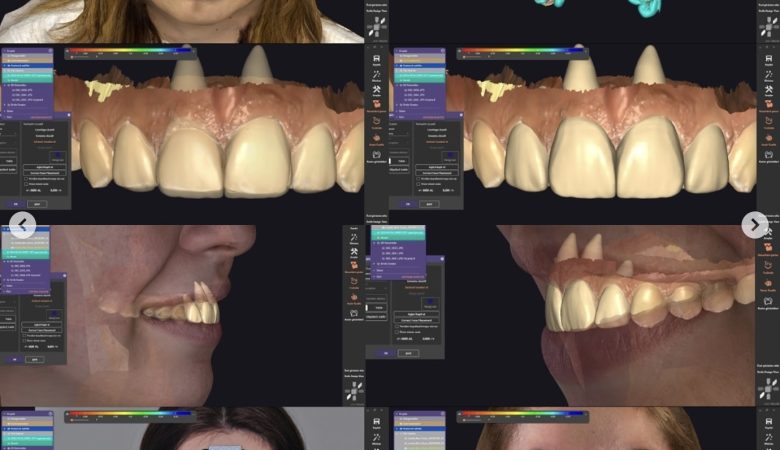Advance to the next image with the right carousel arrow
This screenshot has width=780, height=450.
click(x=755, y=225)
